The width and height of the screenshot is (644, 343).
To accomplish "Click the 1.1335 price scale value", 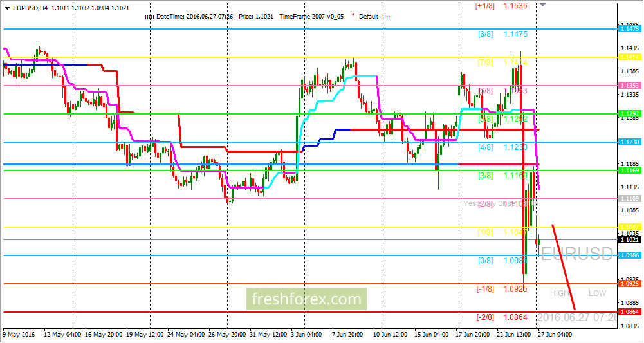I will click(x=630, y=95).
